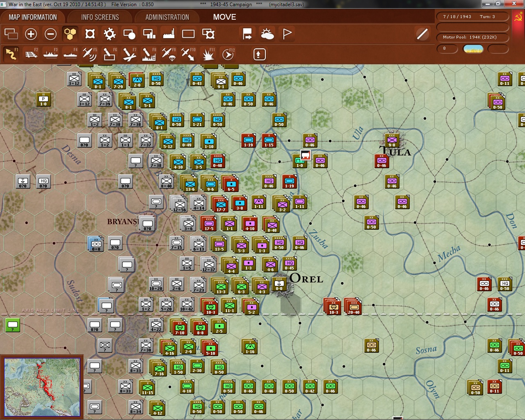525x420 pixels.
Task: Toggle the rectangle-with-bars map icon
Action: pyautogui.click(x=149, y=34)
